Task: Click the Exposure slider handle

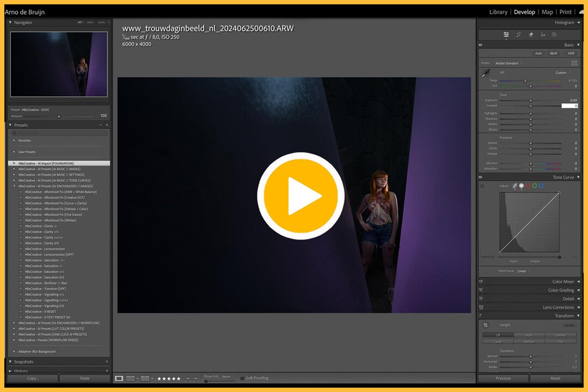Action: point(531,101)
